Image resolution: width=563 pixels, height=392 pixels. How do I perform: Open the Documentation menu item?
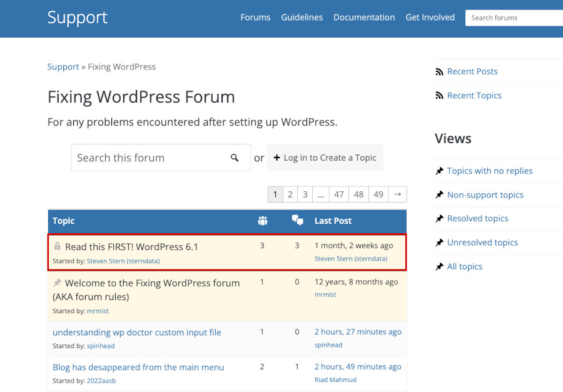pos(363,18)
